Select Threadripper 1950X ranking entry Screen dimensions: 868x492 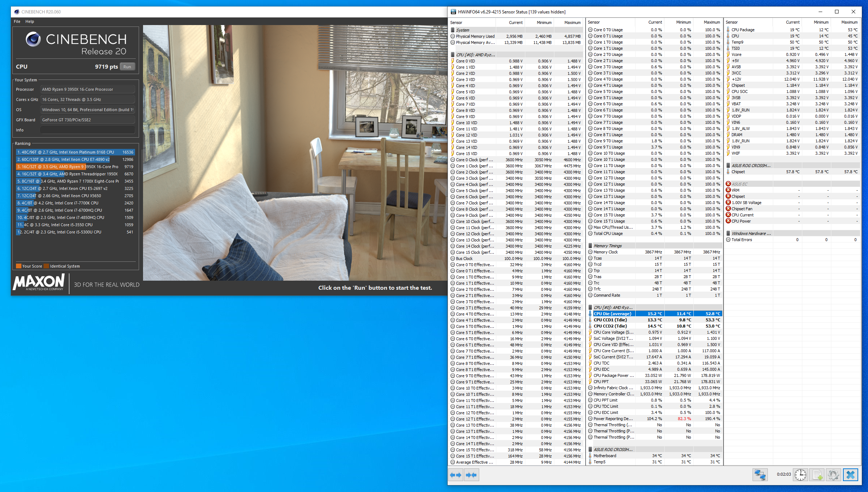point(75,174)
